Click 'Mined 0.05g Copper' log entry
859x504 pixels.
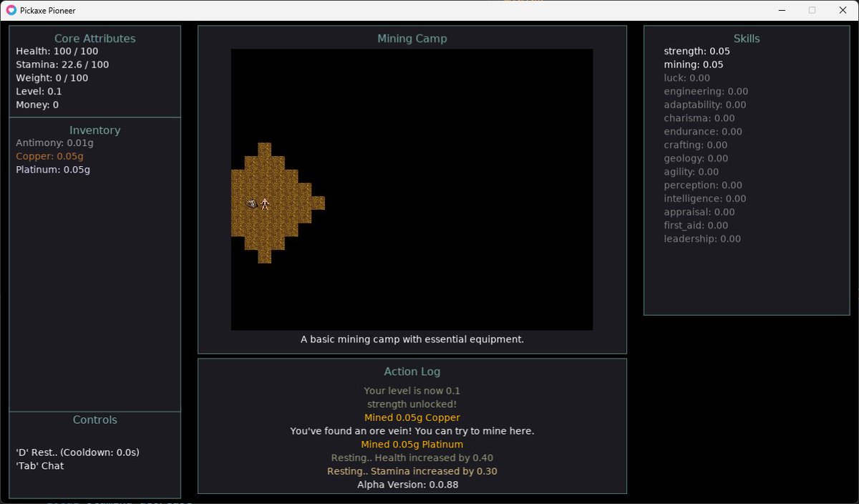click(412, 417)
